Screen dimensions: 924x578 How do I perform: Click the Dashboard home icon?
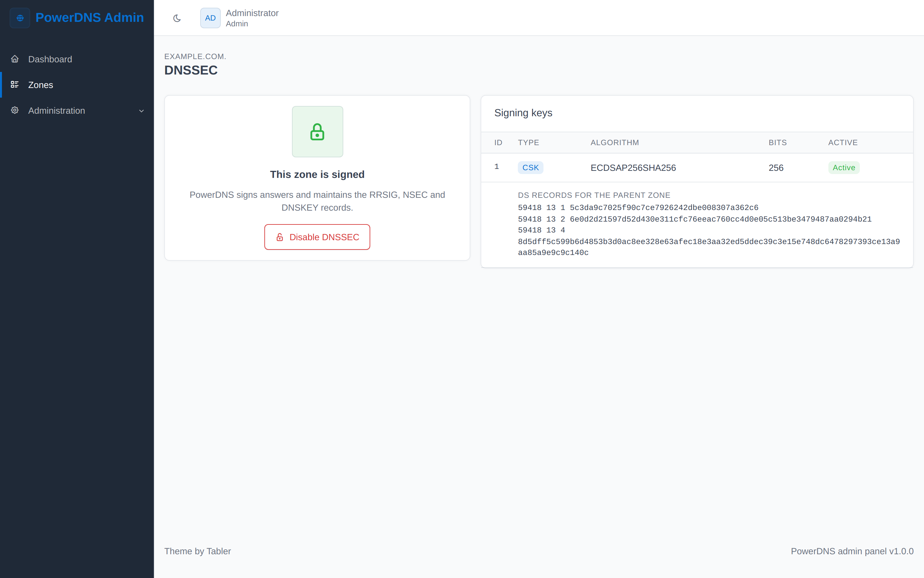[x=15, y=59]
